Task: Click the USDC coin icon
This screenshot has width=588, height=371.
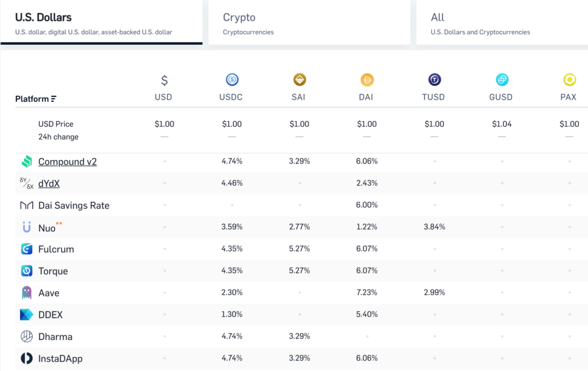Action: pos(232,79)
